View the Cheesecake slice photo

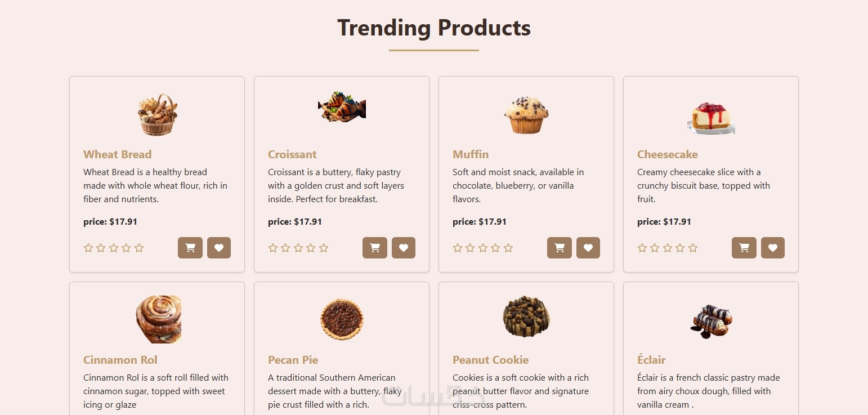tap(711, 118)
